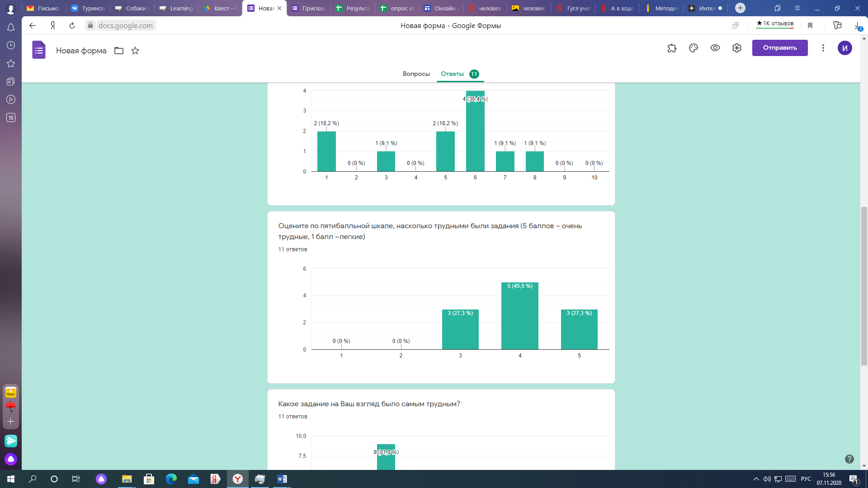
Task: Close the Новая форма browser tab
Action: 279,8
